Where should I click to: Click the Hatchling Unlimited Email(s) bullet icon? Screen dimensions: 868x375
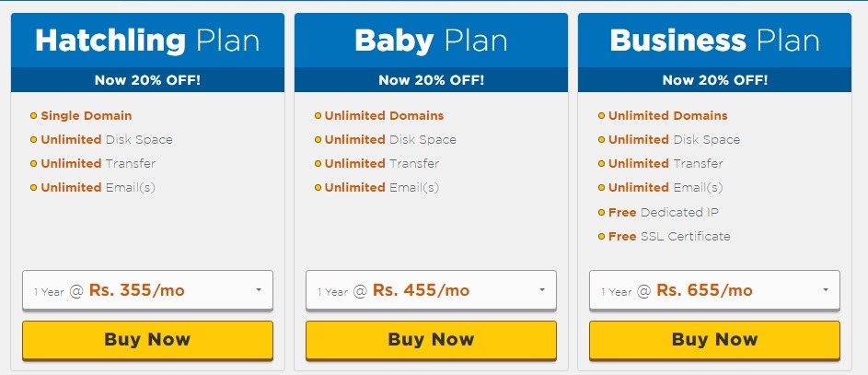pyautogui.click(x=34, y=188)
